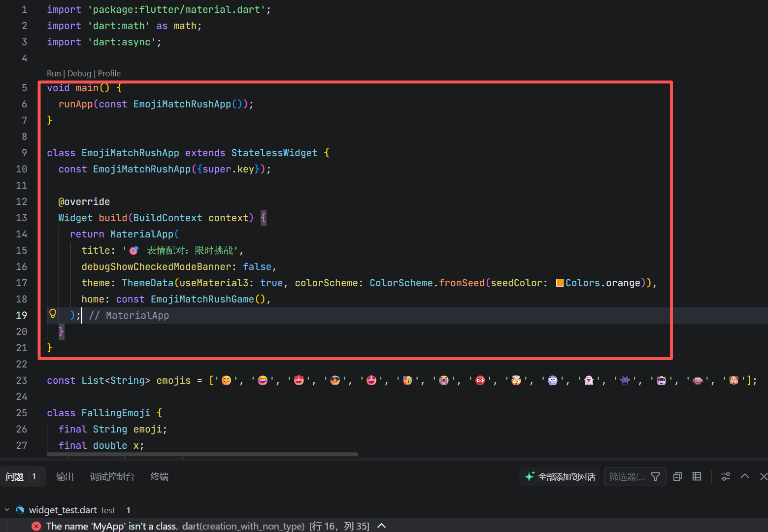Click 全部添加到对话 button
This screenshot has height=532, width=768.
pyautogui.click(x=560, y=477)
